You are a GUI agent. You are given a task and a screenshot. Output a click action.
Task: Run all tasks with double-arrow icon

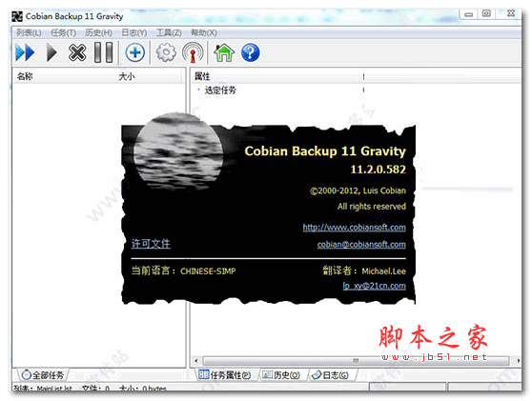pyautogui.click(x=25, y=53)
